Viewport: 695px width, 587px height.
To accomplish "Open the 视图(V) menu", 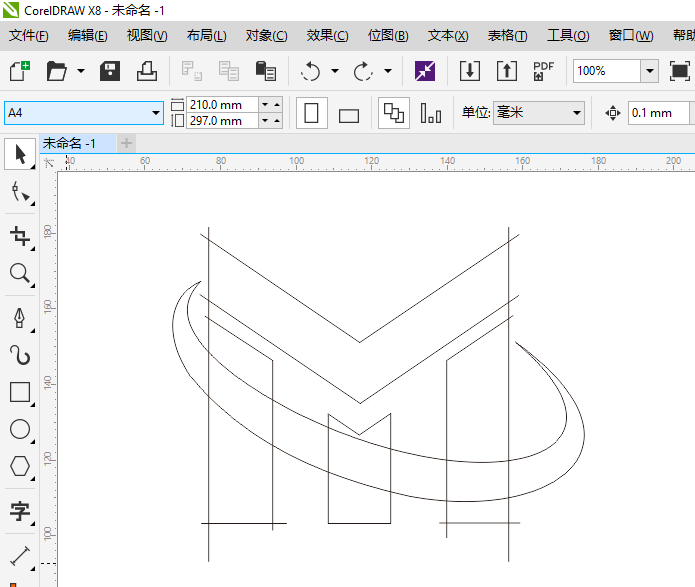I will tap(147, 35).
